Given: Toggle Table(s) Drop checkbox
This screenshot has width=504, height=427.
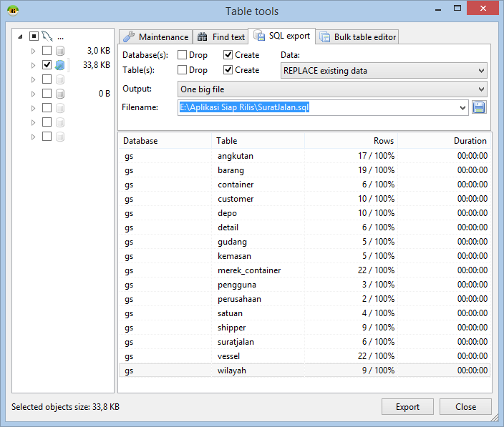Looking at the screenshot, I should click(182, 69).
